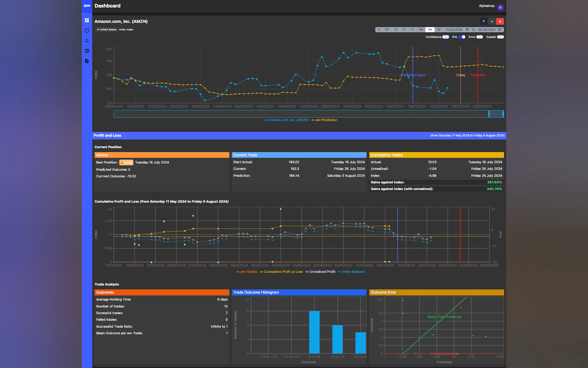Delete AMZN card with red trash button
The image size is (588, 368).
click(500, 21)
